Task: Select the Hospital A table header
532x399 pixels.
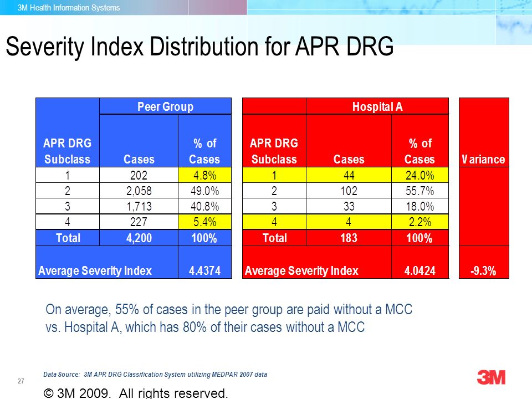Action: tap(377, 106)
